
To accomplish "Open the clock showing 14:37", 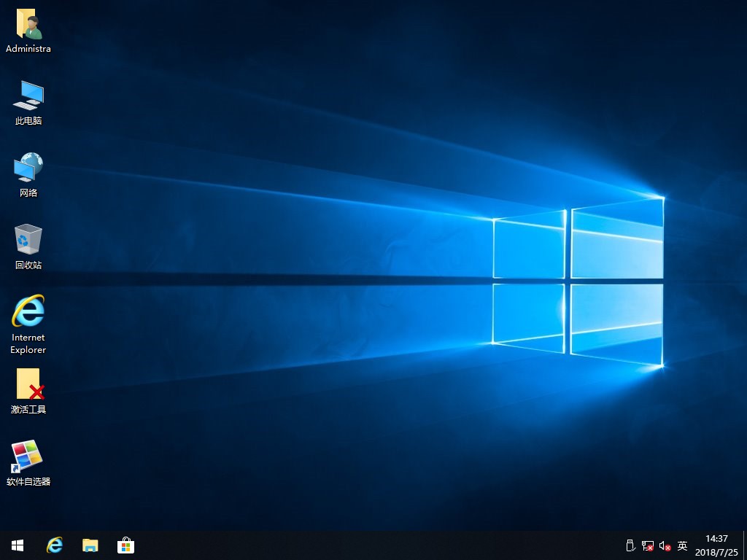I will pyautogui.click(x=716, y=545).
